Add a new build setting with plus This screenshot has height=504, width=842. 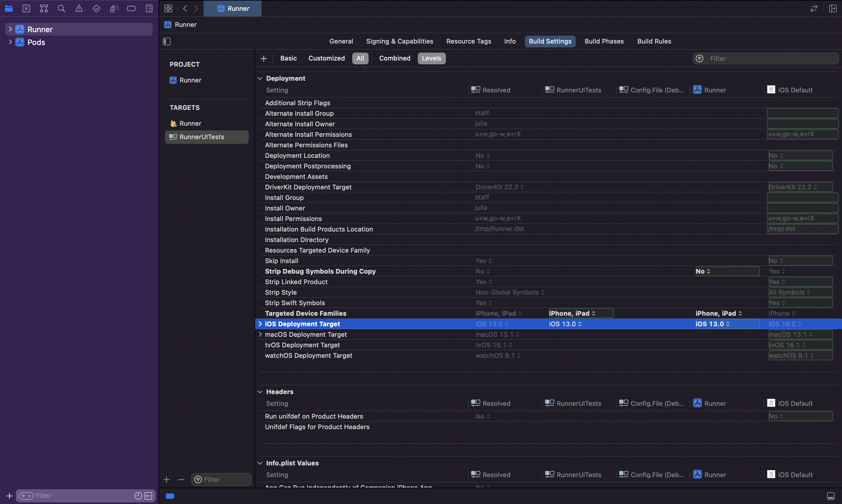[264, 59]
